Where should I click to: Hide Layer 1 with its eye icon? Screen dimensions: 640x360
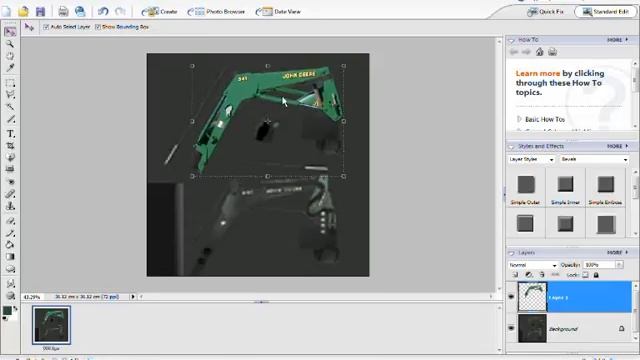[511, 297]
